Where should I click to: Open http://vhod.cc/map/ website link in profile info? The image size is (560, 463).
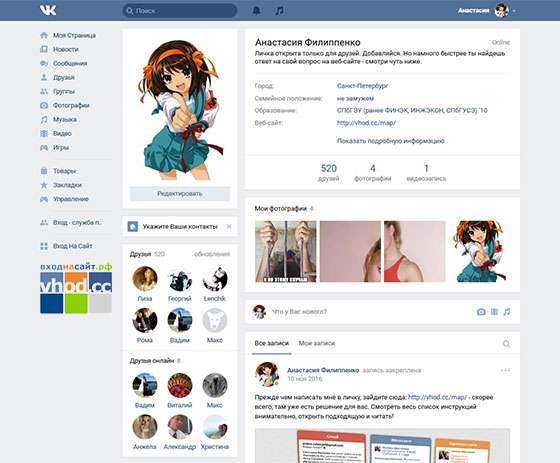tap(366, 123)
